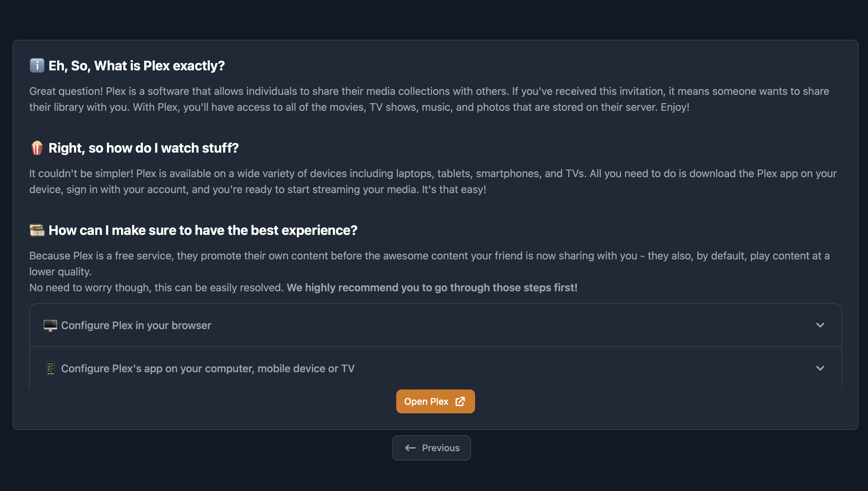Click the desktop monitor icon in browser row
The height and width of the screenshot is (491, 868).
[x=50, y=325]
